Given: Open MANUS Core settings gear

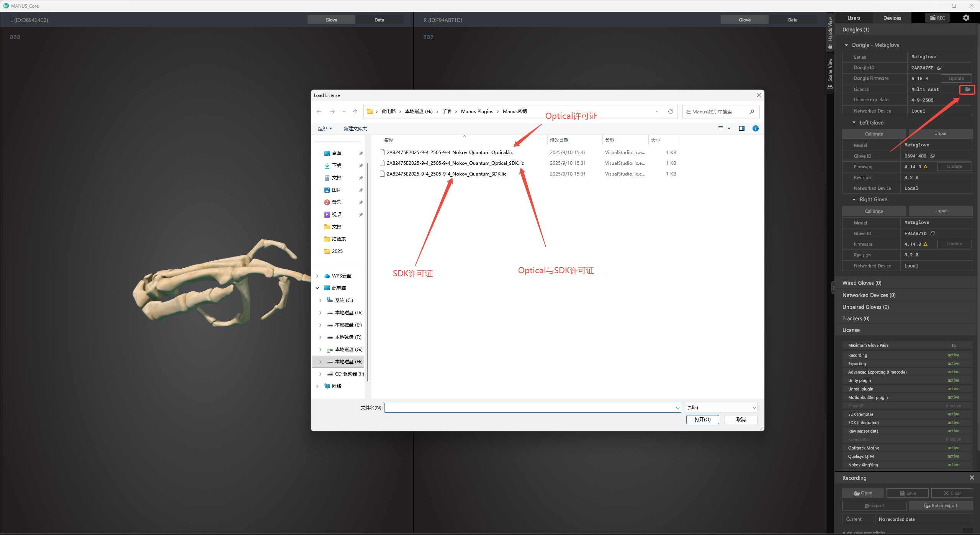Looking at the screenshot, I should click(x=966, y=18).
